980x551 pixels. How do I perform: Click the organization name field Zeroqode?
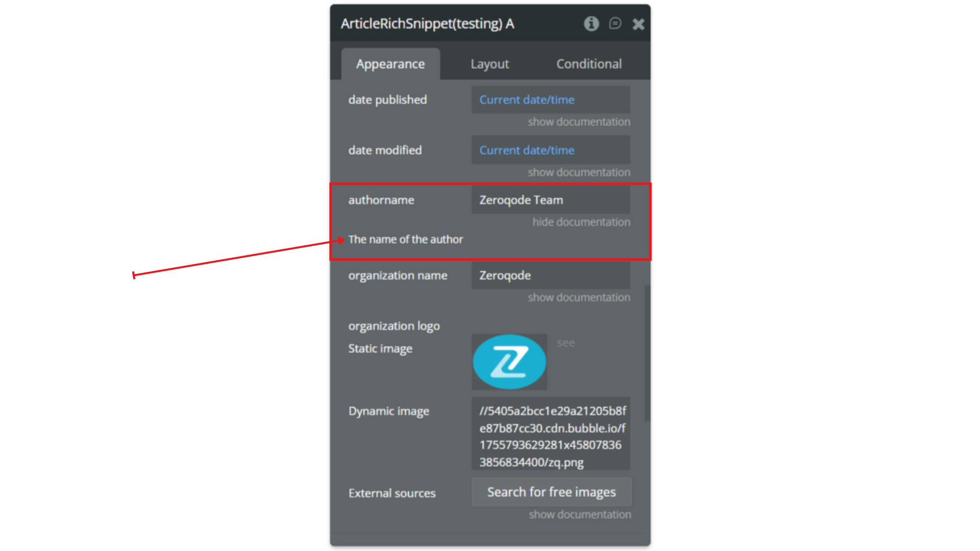[551, 275]
